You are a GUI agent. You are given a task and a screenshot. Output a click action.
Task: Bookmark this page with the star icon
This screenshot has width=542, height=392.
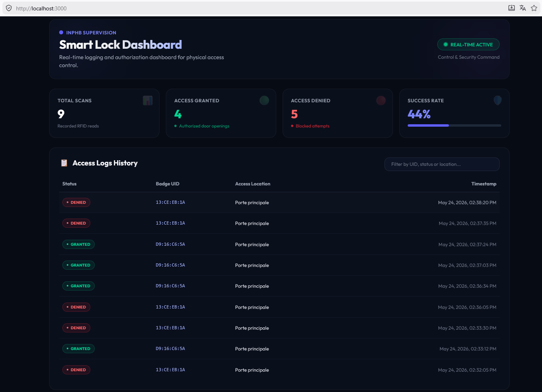tap(534, 8)
